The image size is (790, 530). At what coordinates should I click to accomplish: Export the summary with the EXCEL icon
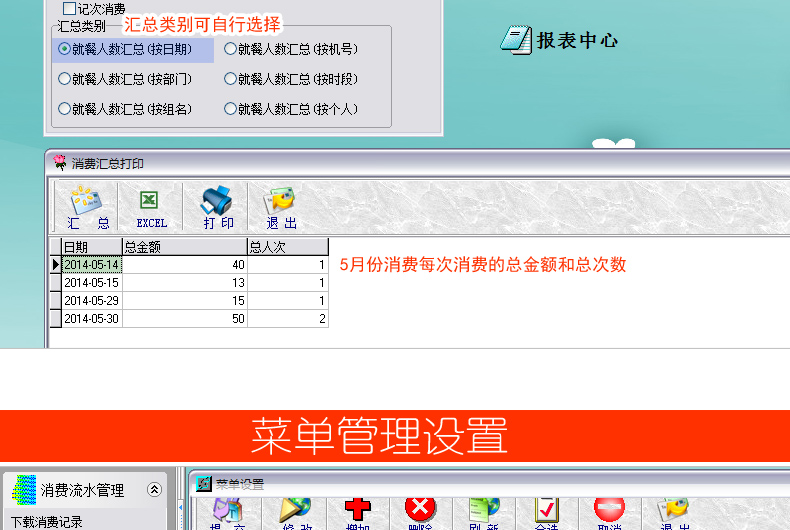[x=151, y=207]
